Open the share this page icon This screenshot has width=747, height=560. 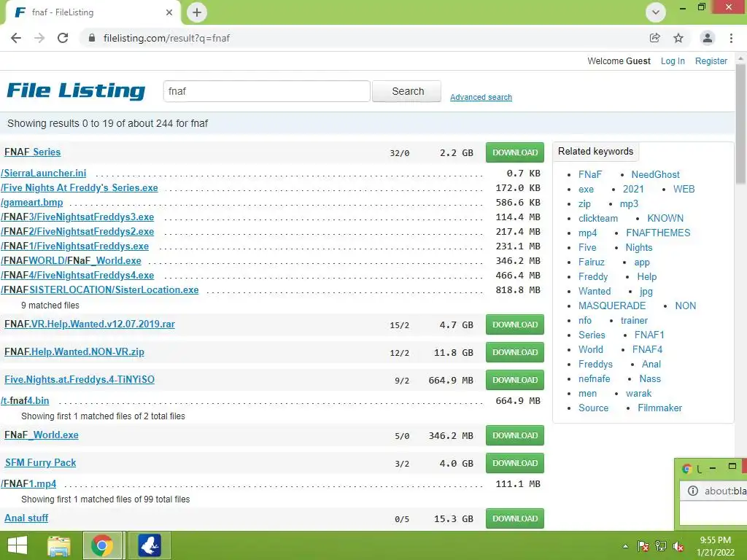[x=655, y=38]
